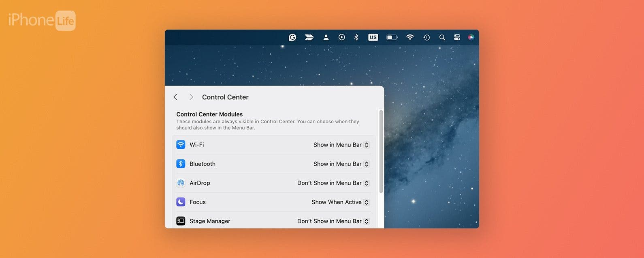Screen dimensions: 644x258
Task: Open the paper plane menu bar app
Action: coord(309,37)
